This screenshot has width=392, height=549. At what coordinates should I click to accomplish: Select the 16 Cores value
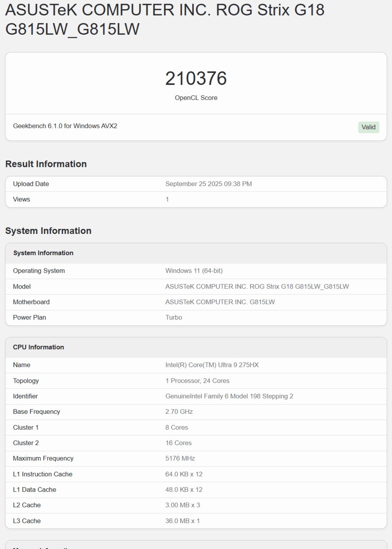point(179,443)
